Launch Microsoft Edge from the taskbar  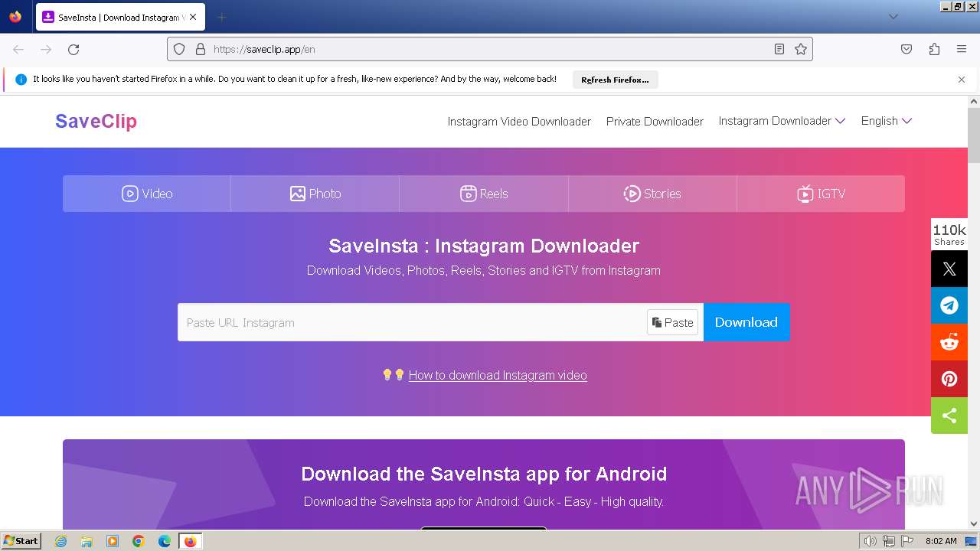(x=165, y=541)
